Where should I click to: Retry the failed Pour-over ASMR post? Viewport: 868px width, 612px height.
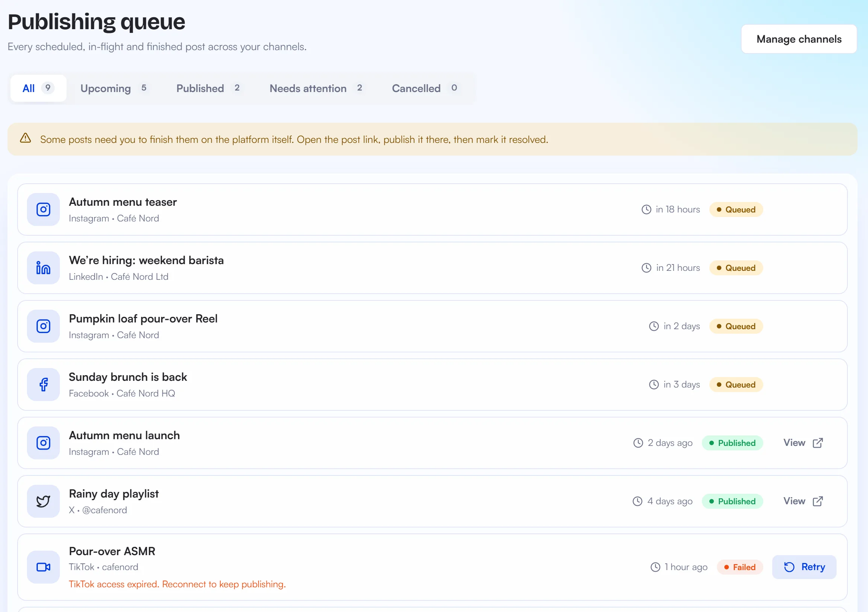[804, 567]
